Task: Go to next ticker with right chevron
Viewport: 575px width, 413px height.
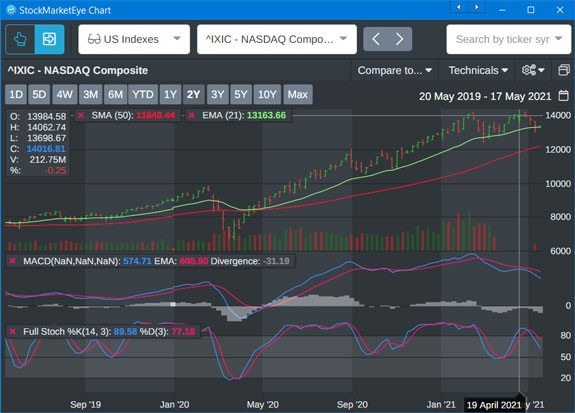Action: pos(400,39)
